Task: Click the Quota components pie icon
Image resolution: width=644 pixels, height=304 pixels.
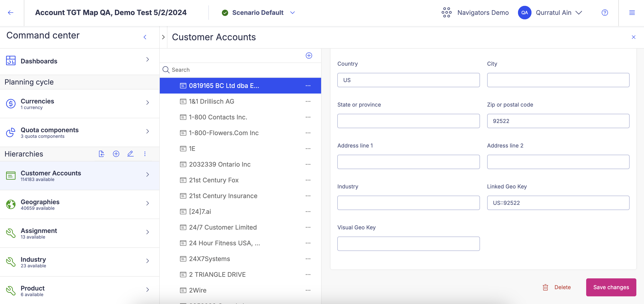Action: click(11, 132)
